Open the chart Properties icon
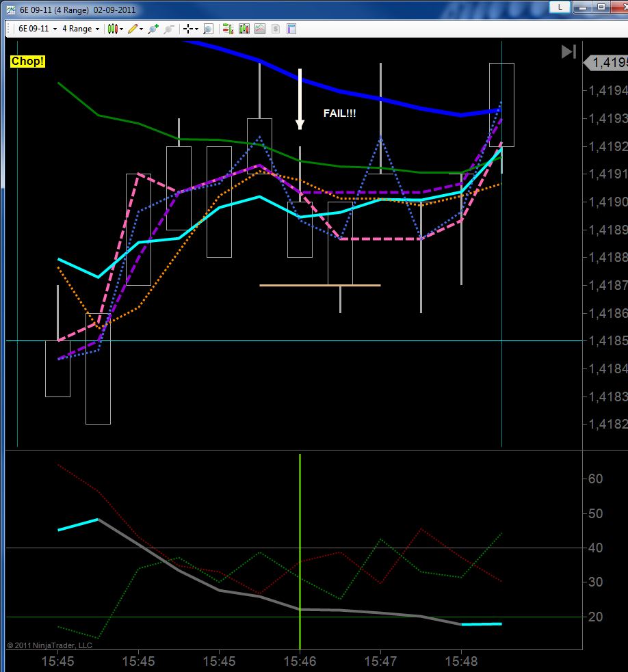 pyautogui.click(x=291, y=29)
